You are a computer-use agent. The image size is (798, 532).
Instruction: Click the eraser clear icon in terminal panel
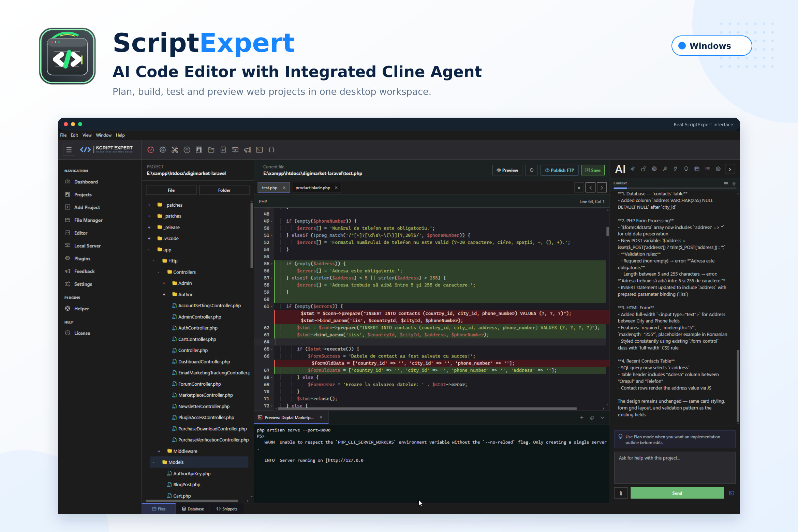pos(592,418)
